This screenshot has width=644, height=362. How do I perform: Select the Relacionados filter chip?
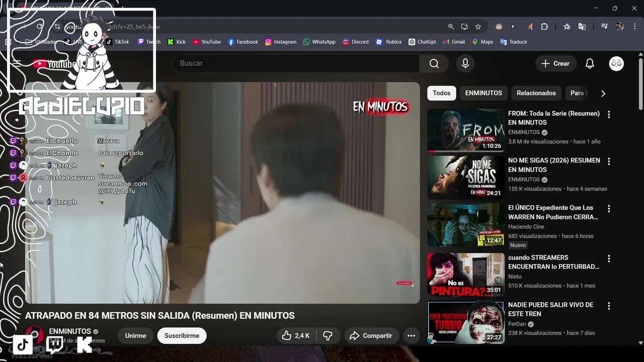click(536, 93)
